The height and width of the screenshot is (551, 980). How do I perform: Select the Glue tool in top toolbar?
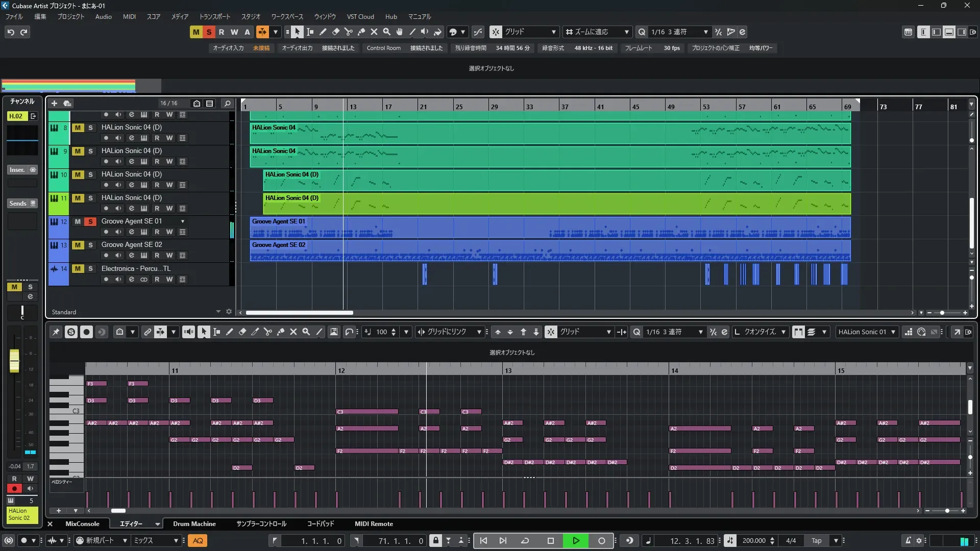coord(361,32)
